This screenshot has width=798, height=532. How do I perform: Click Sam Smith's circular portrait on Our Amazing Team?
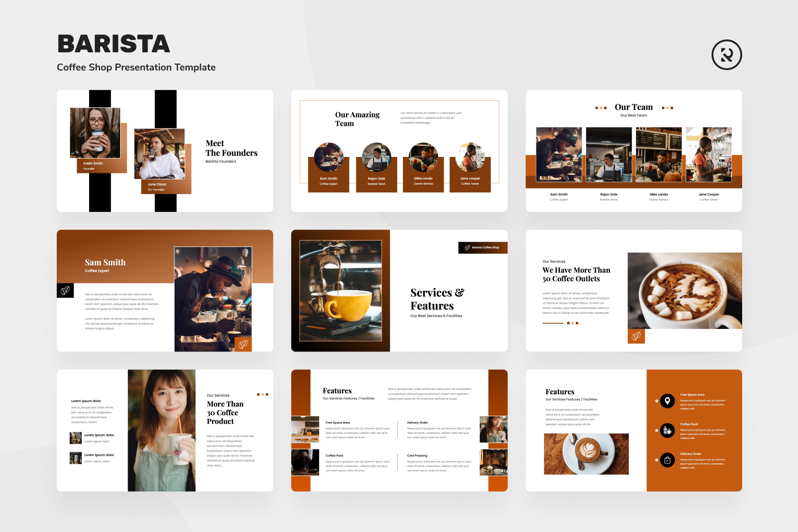328,157
